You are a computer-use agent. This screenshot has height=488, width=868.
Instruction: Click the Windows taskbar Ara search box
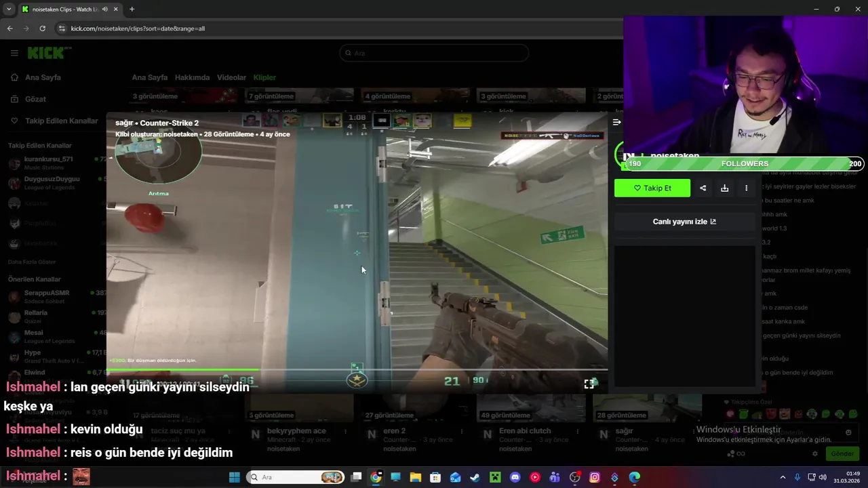(296, 477)
